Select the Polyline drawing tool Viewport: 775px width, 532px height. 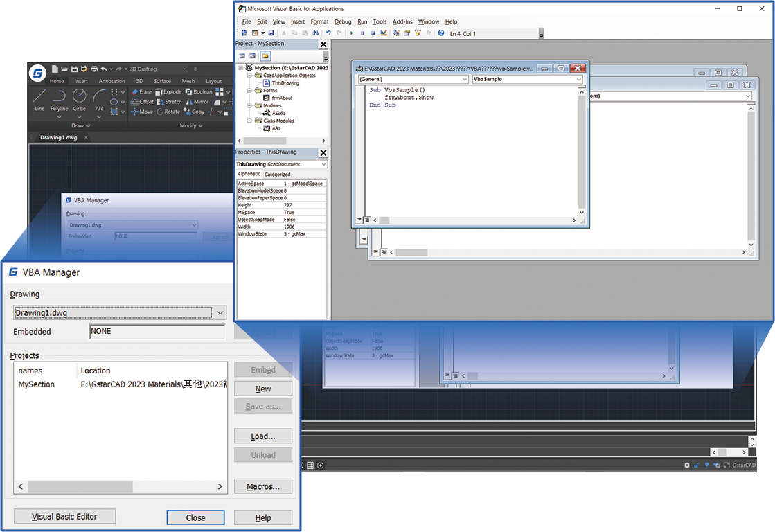[60, 100]
